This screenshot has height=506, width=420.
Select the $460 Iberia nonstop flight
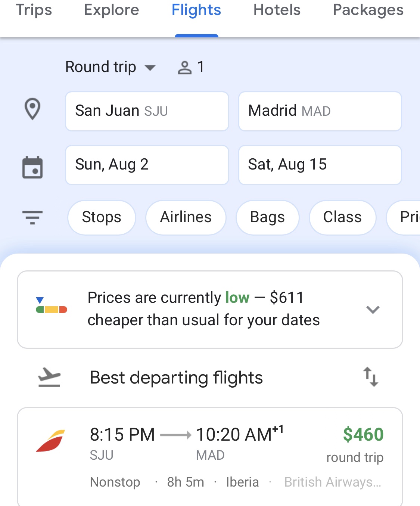tap(210, 457)
